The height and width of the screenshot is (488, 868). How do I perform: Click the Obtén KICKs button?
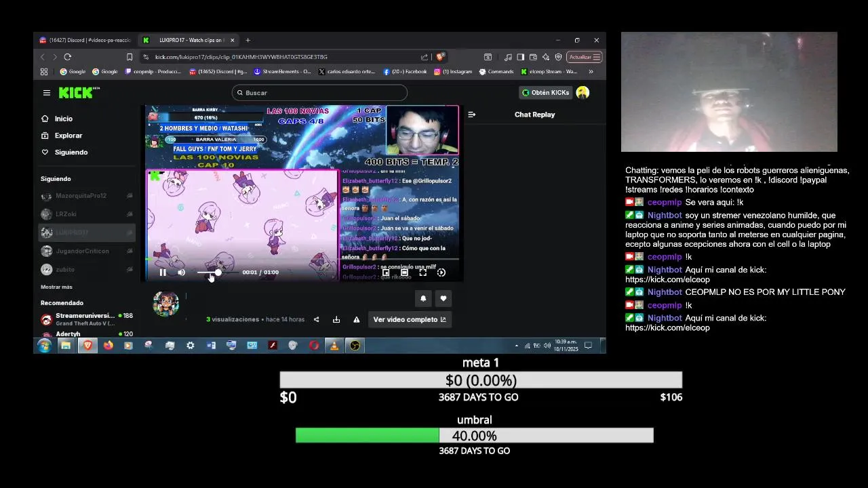545,93
